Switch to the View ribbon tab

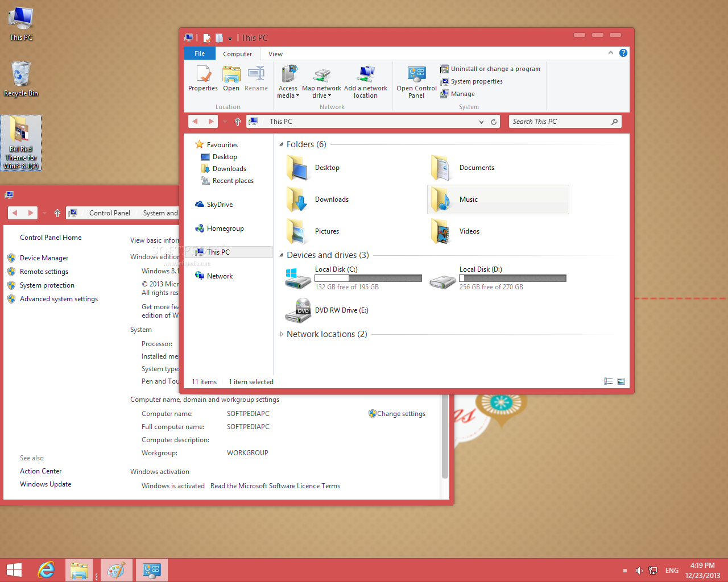pyautogui.click(x=276, y=54)
